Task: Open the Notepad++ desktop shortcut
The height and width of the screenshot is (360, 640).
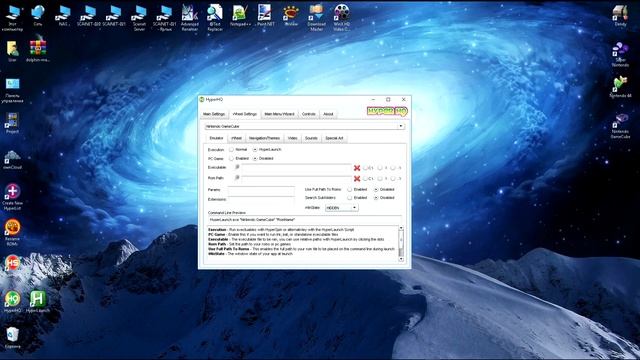Action: pyautogui.click(x=240, y=15)
